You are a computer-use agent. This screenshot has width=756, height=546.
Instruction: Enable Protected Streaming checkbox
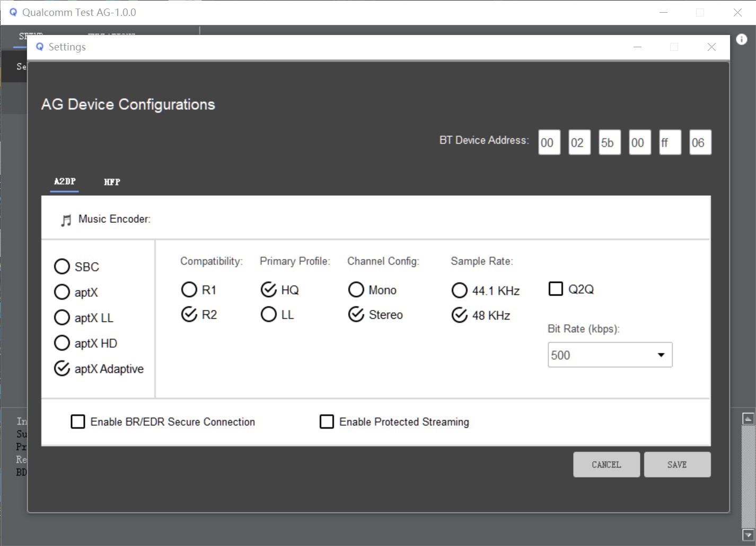point(327,422)
